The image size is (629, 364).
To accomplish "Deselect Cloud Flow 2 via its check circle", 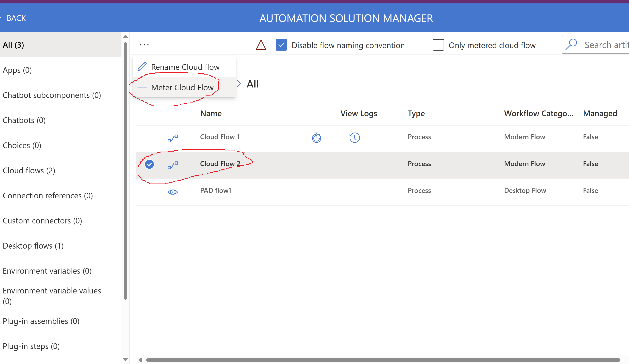I will click(149, 164).
